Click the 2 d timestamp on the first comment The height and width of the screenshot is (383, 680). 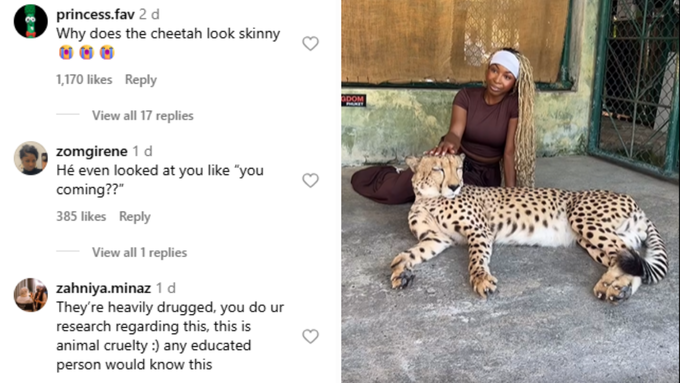coord(149,15)
